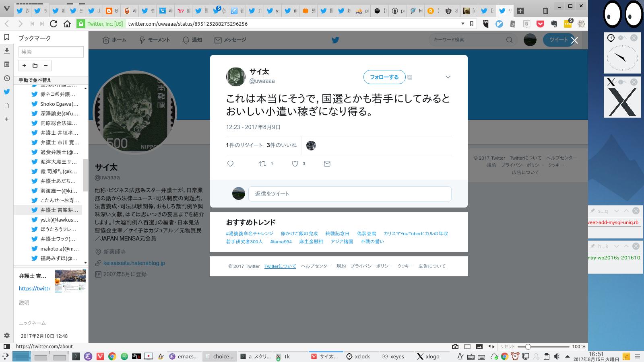Image resolution: width=644 pixels, height=362 pixels.
Task: Open trend 終戦記念日
Action: [337, 233]
